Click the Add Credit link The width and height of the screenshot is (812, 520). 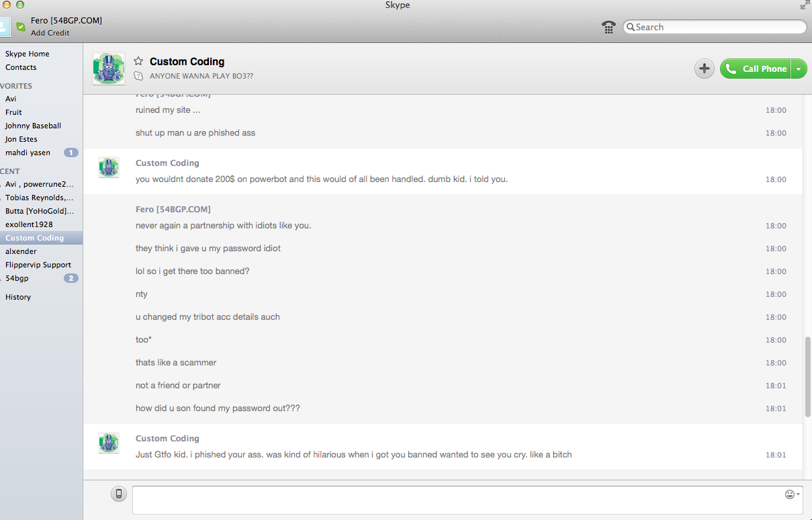pyautogui.click(x=50, y=33)
